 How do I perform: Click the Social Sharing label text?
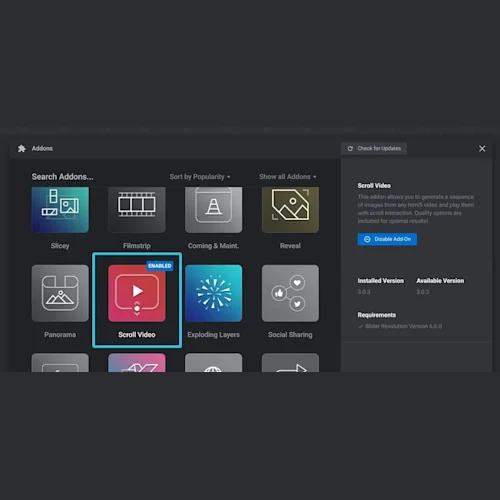coord(290,335)
